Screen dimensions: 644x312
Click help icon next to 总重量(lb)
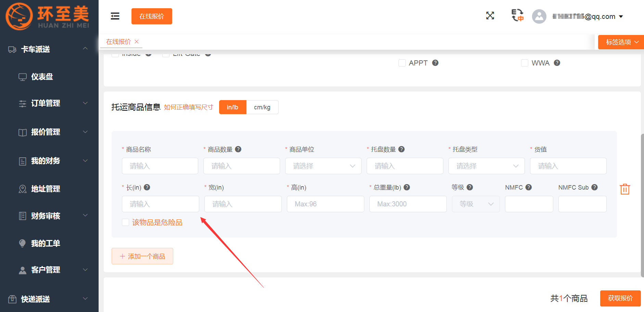pyautogui.click(x=407, y=187)
